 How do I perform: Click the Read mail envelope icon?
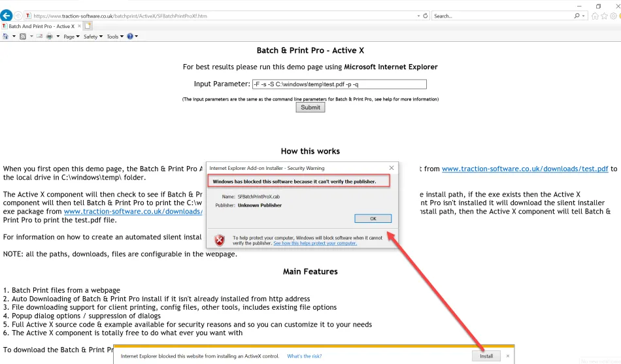click(39, 37)
